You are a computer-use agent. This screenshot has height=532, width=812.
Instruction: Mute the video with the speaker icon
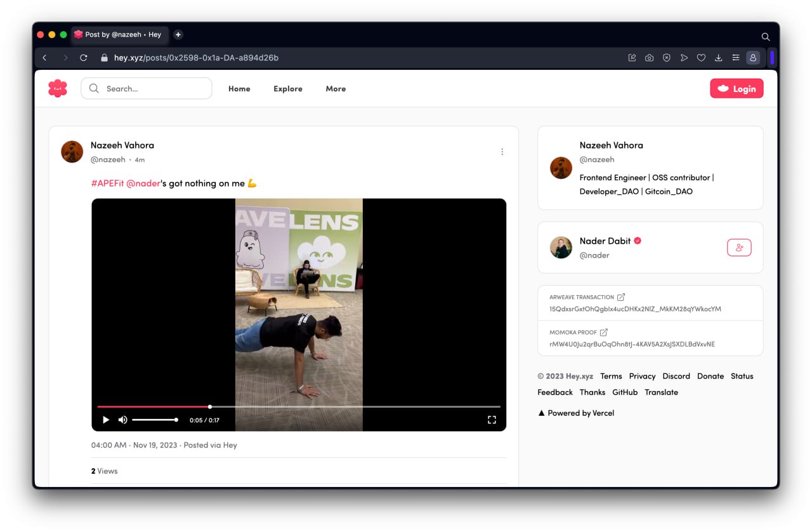click(x=122, y=420)
